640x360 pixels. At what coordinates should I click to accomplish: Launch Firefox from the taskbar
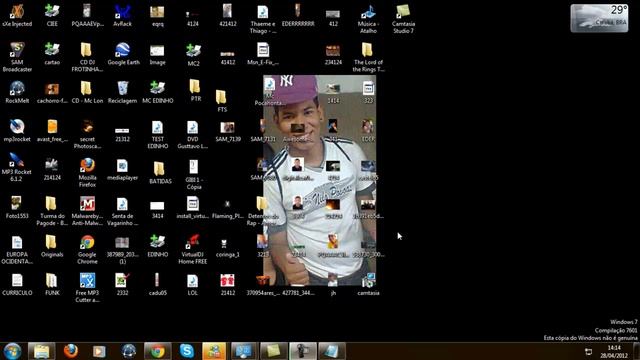[71, 351]
